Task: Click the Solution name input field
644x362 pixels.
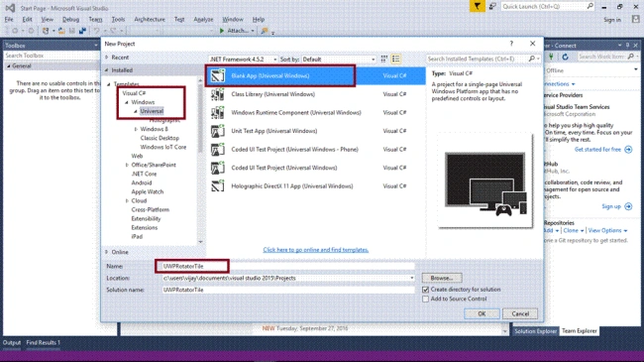Action: point(288,290)
